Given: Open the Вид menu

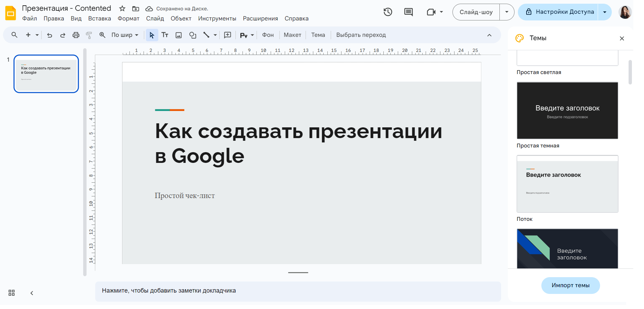Looking at the screenshot, I should [x=76, y=18].
